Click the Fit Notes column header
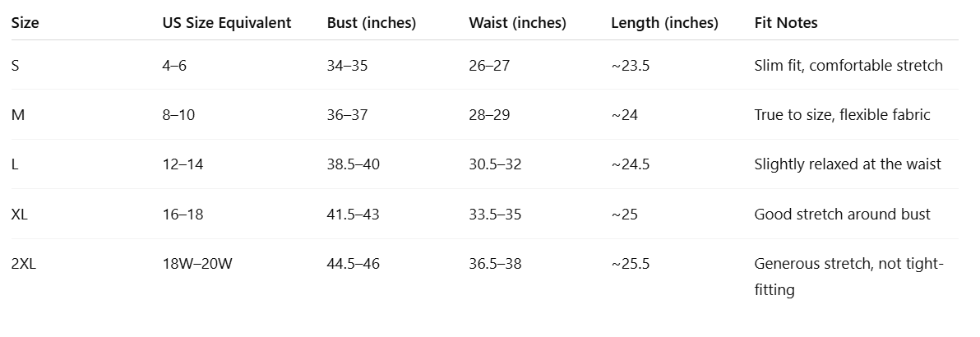This screenshot has width=980, height=337. click(x=785, y=23)
